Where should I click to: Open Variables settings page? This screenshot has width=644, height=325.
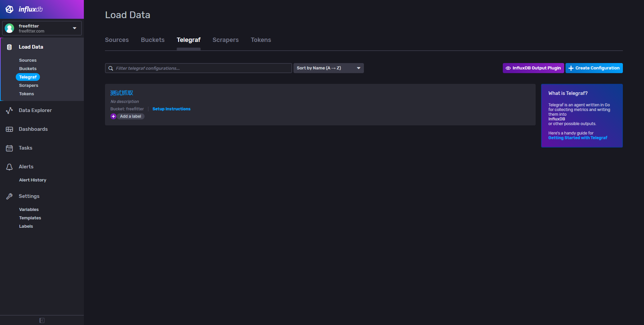pyautogui.click(x=29, y=210)
